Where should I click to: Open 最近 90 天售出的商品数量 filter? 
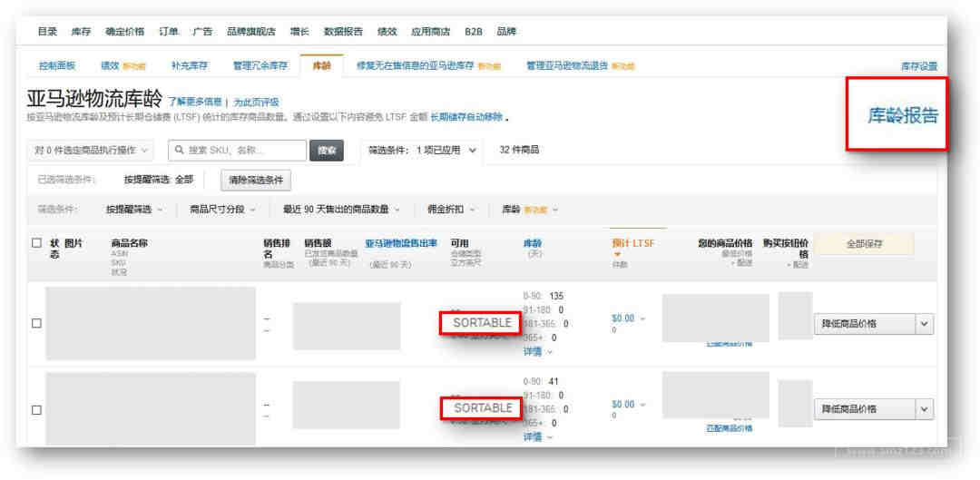[x=341, y=210]
